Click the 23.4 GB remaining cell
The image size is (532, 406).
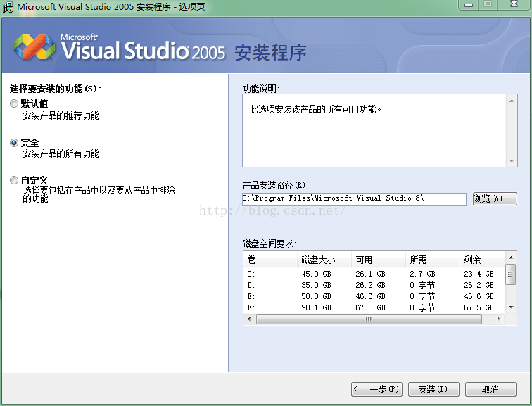point(479,274)
